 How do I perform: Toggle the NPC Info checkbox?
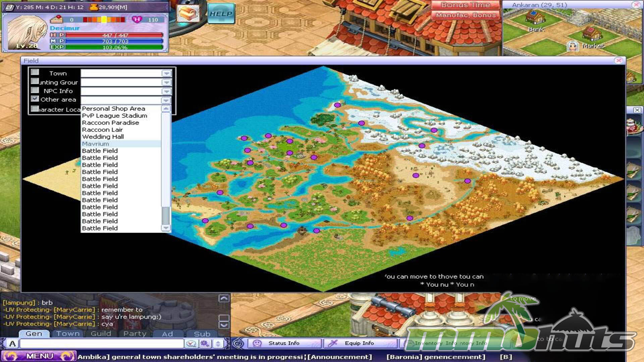[35, 90]
